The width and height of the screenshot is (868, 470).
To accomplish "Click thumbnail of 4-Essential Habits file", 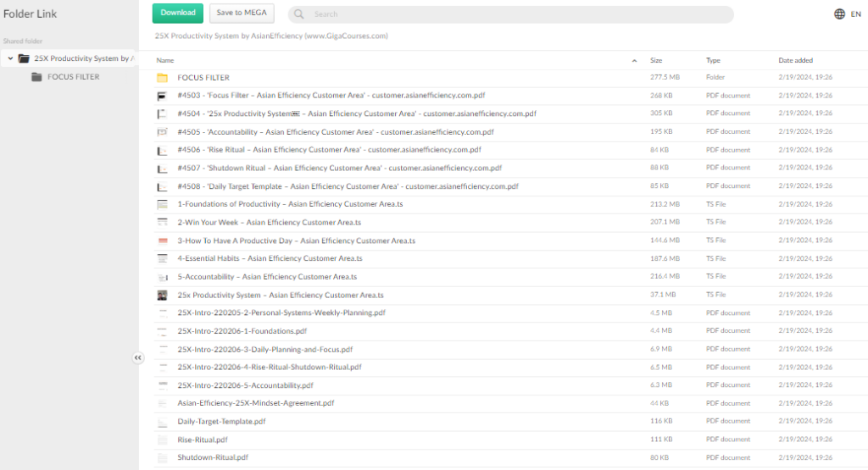I will pyautogui.click(x=162, y=259).
